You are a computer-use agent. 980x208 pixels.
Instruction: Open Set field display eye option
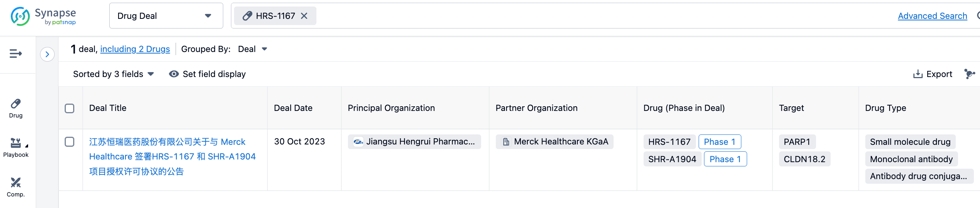207,74
